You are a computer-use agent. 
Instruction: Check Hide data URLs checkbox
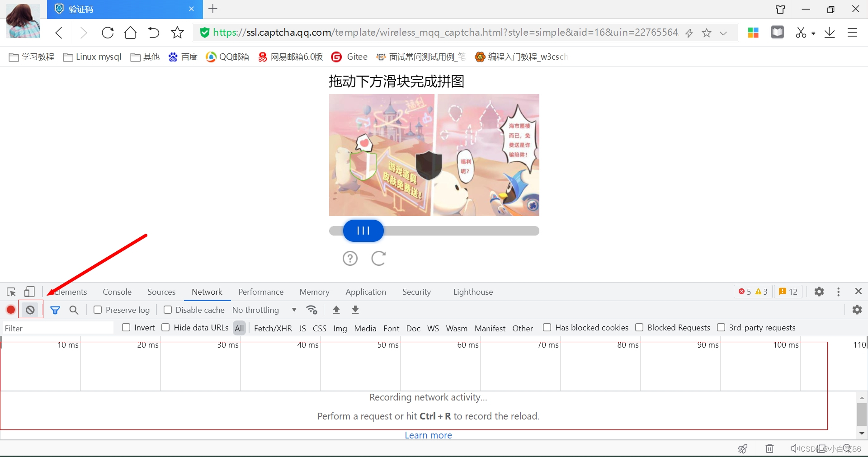tap(165, 327)
